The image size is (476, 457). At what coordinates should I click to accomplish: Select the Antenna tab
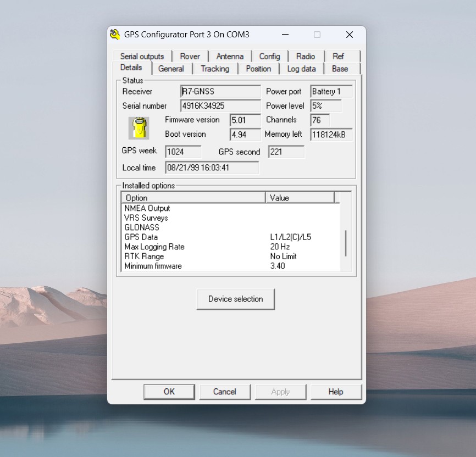click(230, 56)
